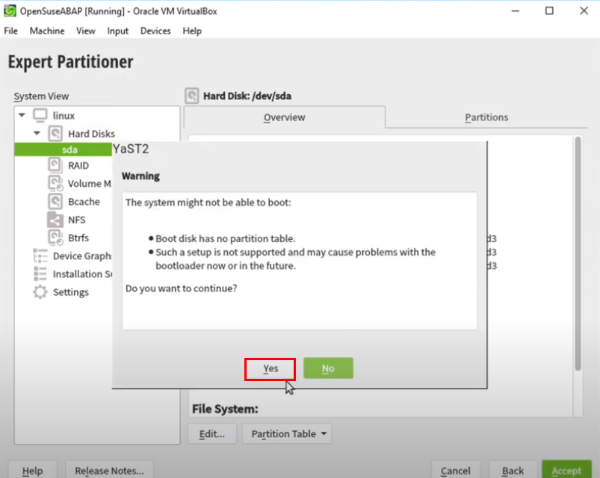Select NFS in the System View tree
This screenshot has width=600, height=478.
click(77, 220)
